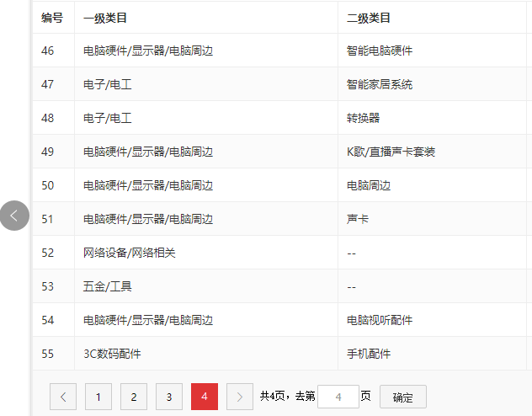532x416 pixels.
Task: Select the highlighted page 4 button
Action: click(x=205, y=397)
